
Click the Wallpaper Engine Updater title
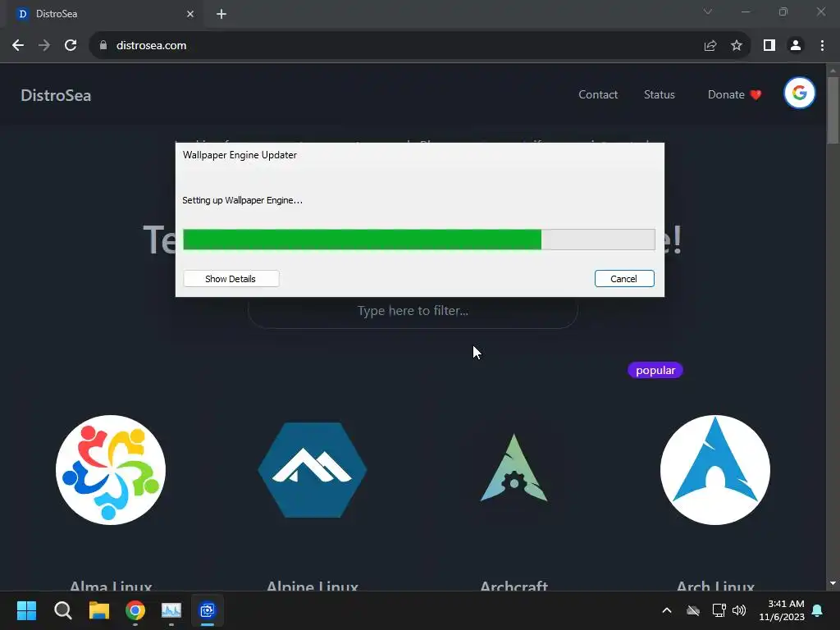(x=240, y=155)
